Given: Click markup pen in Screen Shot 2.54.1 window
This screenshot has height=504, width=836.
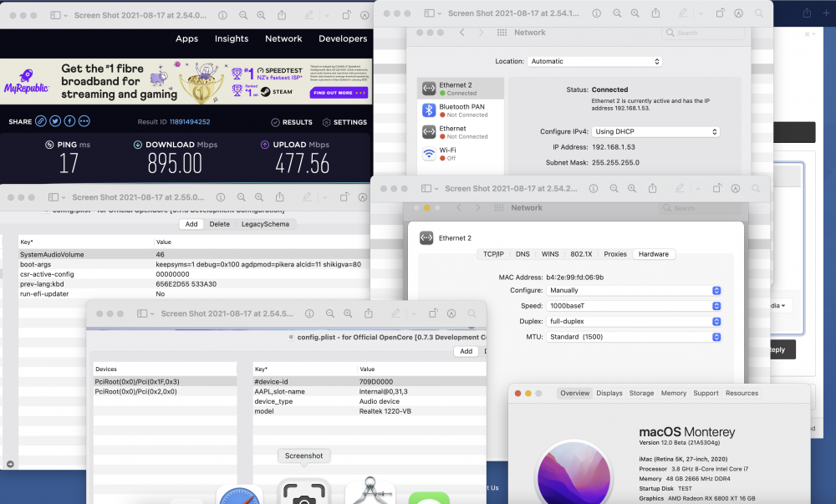Looking at the screenshot, I should click(682, 13).
